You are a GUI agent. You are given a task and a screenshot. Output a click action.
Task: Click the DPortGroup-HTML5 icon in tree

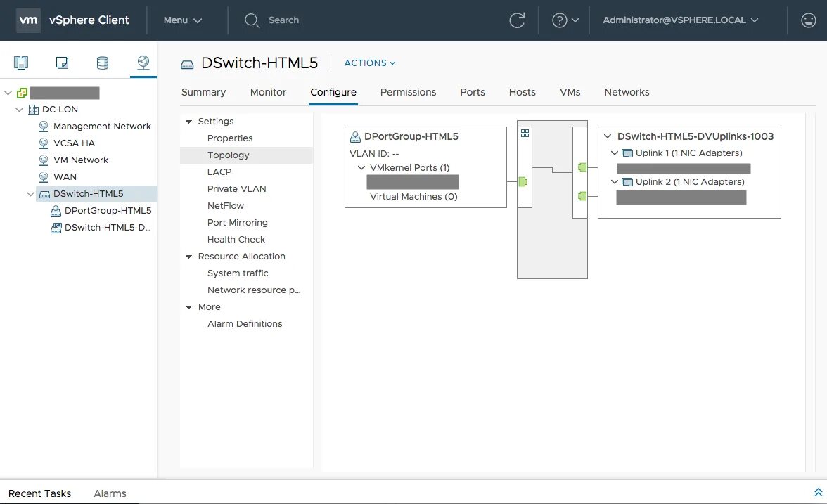pos(56,211)
